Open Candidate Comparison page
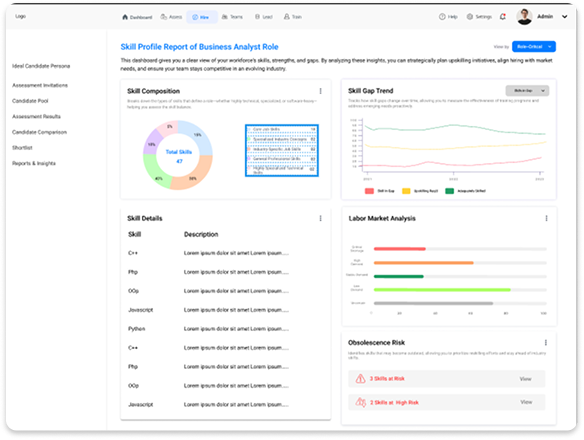 39,132
